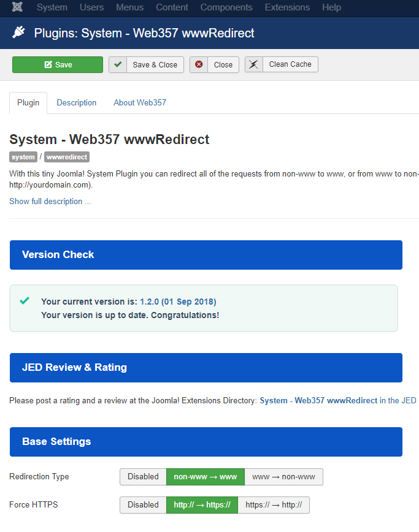
Task: Open the Components menu
Action: pos(226,7)
